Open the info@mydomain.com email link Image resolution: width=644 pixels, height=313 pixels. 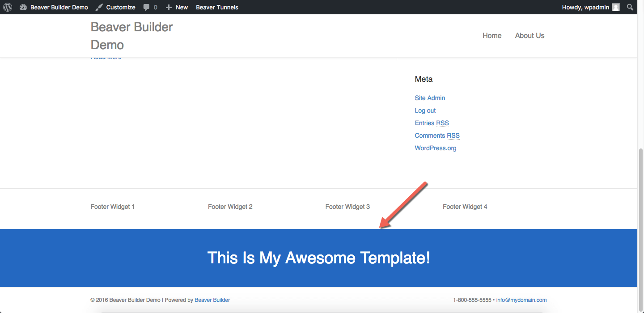pos(521,300)
